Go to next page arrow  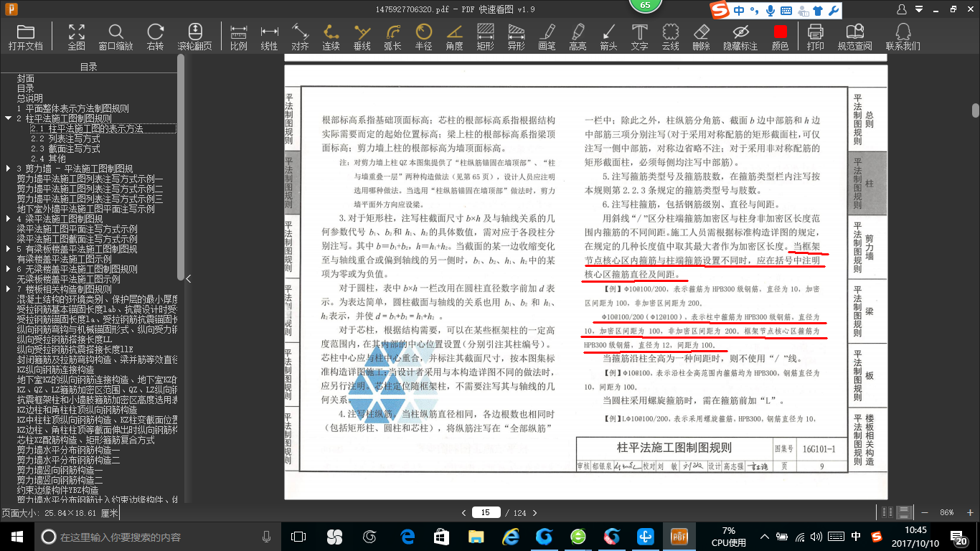(x=535, y=512)
